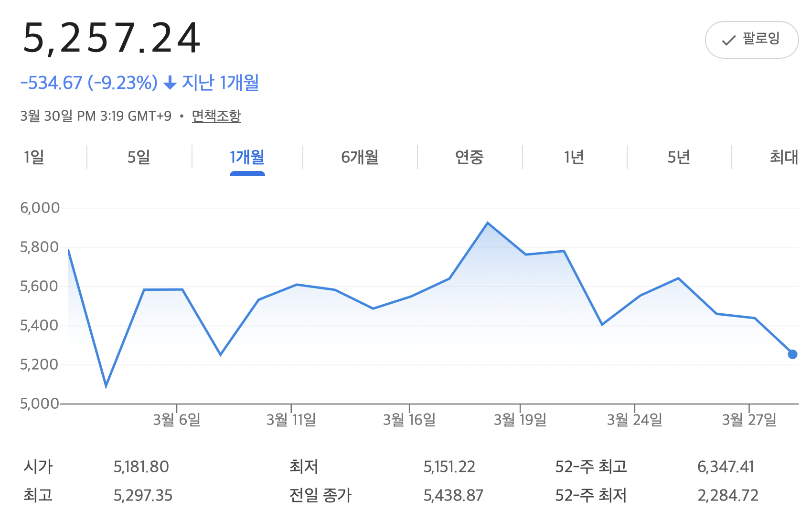811x532 pixels.
Task: Click the 52-주 최고 value 6,347.41
Action: [726, 467]
